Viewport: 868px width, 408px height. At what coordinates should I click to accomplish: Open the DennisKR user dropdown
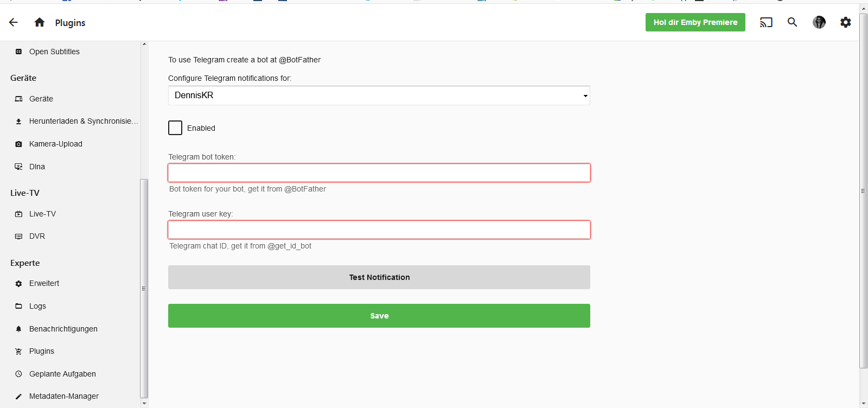pos(379,95)
